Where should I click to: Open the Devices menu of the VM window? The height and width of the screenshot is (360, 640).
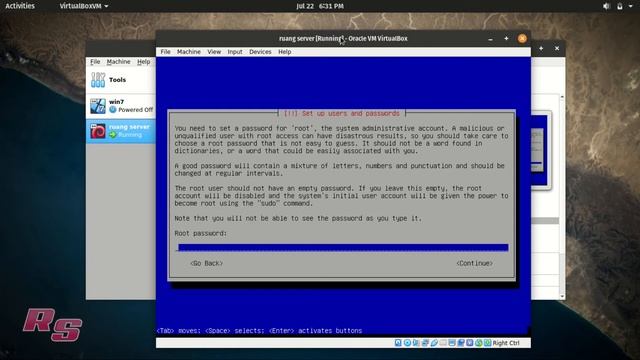click(260, 52)
